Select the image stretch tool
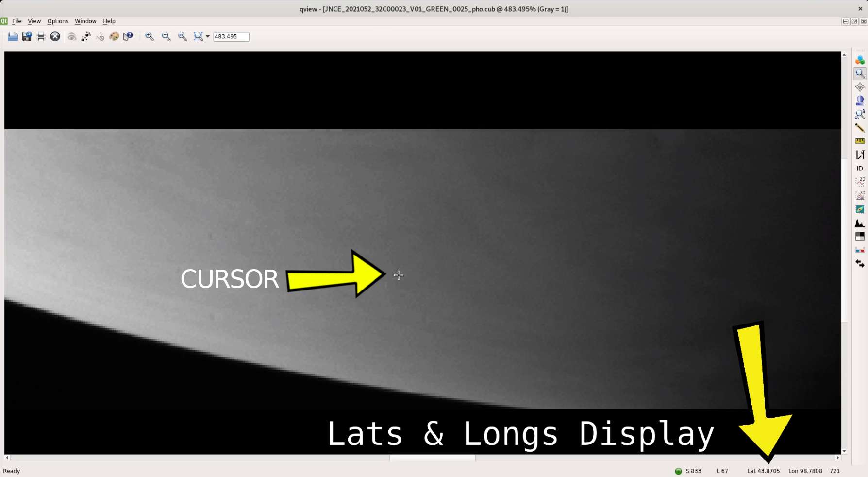 pyautogui.click(x=860, y=237)
